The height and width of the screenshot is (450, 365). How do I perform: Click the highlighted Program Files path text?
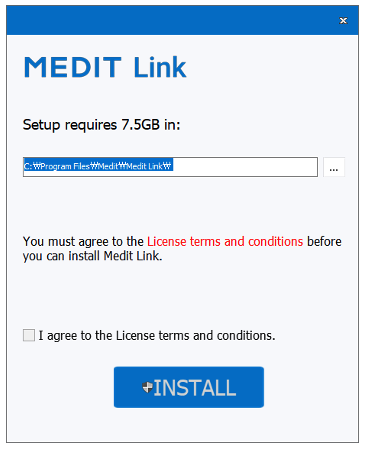point(98,166)
